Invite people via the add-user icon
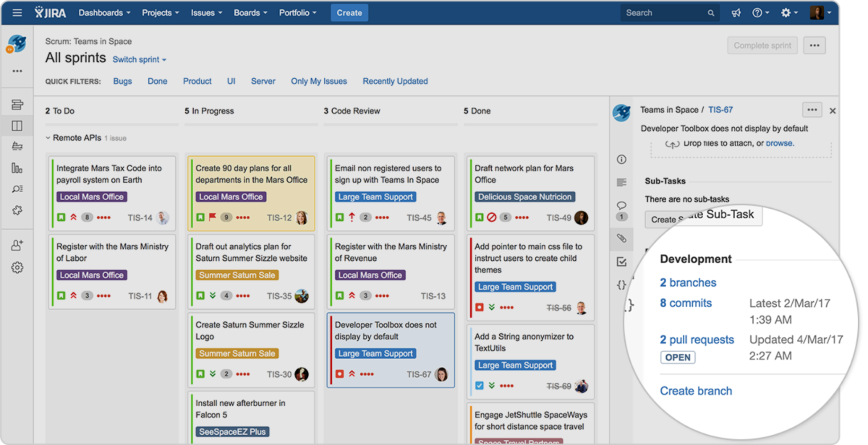Screen dimensions: 868x445 click(x=17, y=244)
